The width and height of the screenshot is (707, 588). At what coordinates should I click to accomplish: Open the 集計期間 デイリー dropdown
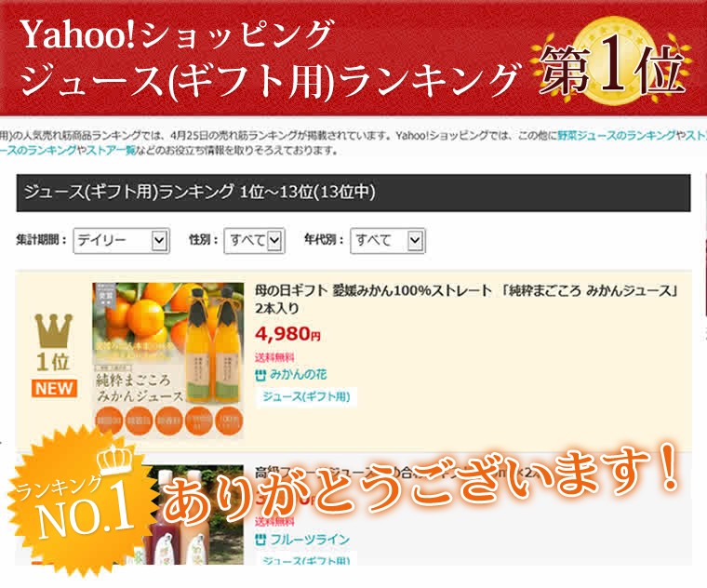(x=121, y=240)
